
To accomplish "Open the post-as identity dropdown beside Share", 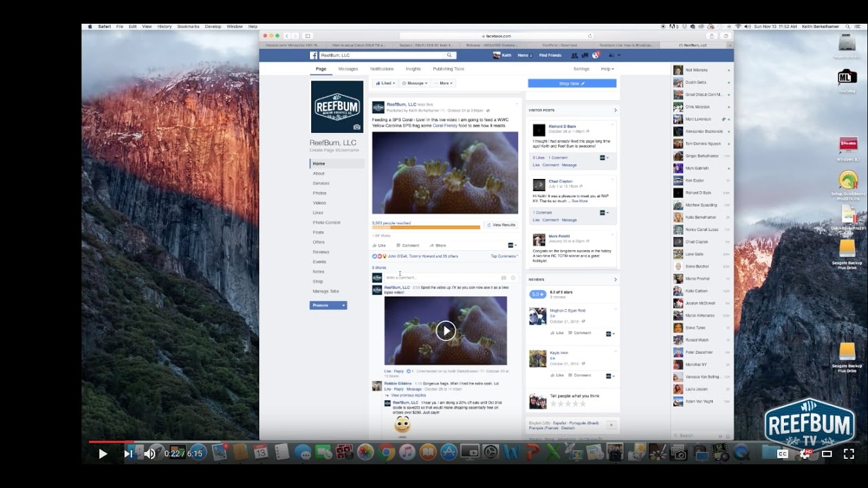I will [513, 245].
